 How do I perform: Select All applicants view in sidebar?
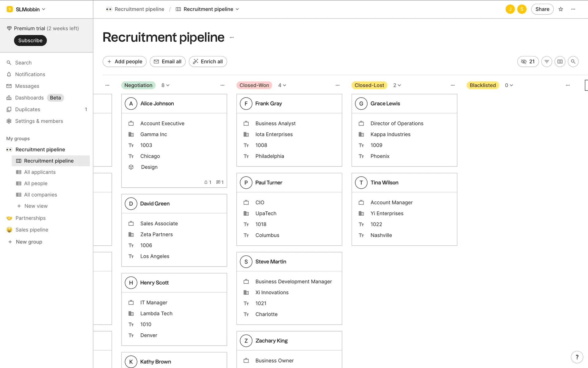[40, 172]
